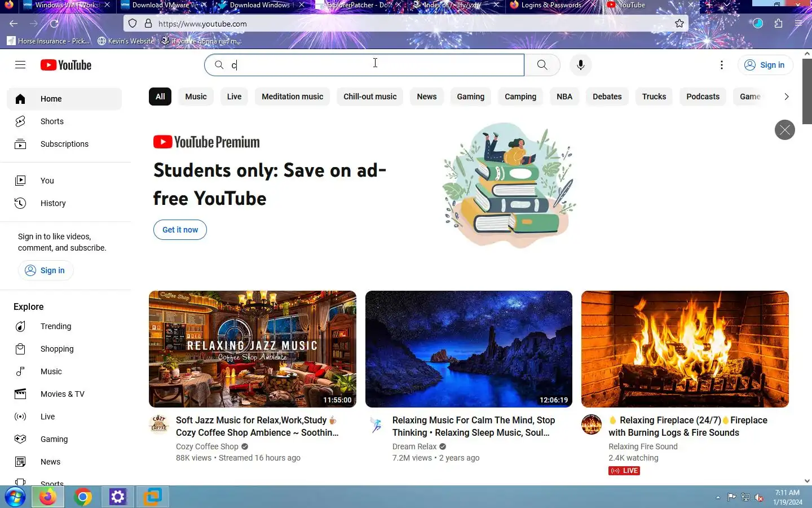Open the YouTube hamburger guide menu
This screenshot has height=508, width=812.
point(20,65)
